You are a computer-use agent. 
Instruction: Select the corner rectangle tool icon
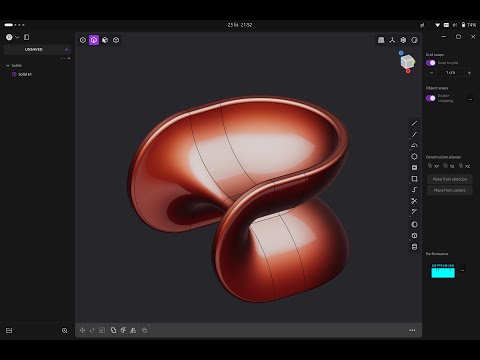(414, 179)
